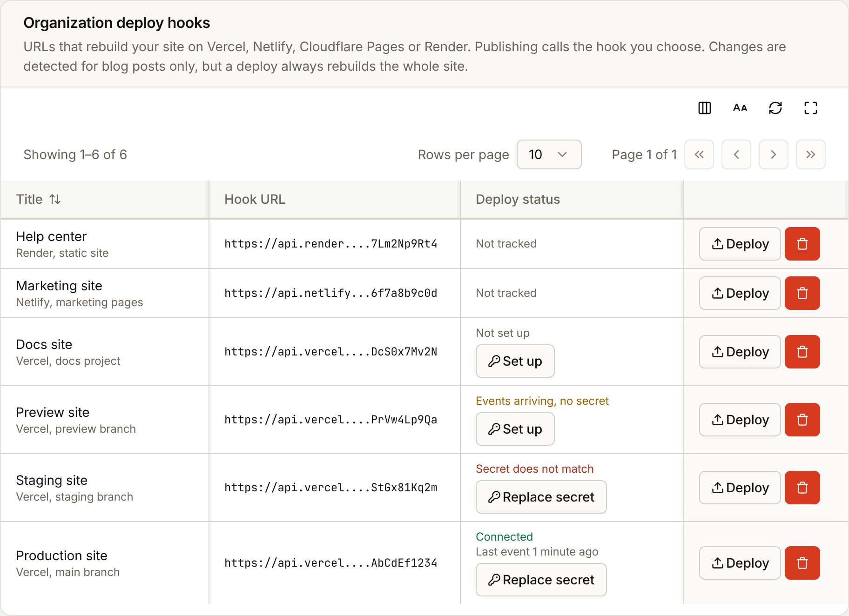Click the Staging site title
The height and width of the screenshot is (616, 849).
tap(52, 480)
